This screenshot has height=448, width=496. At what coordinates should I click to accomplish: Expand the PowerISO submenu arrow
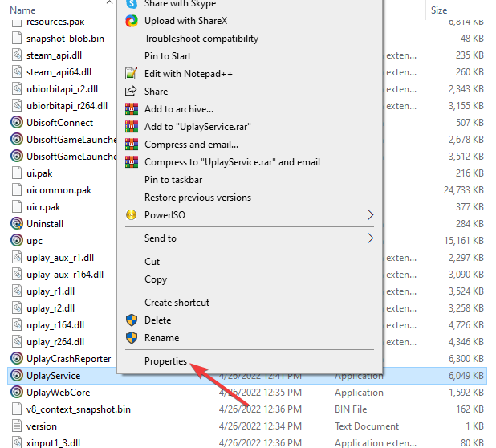(370, 215)
